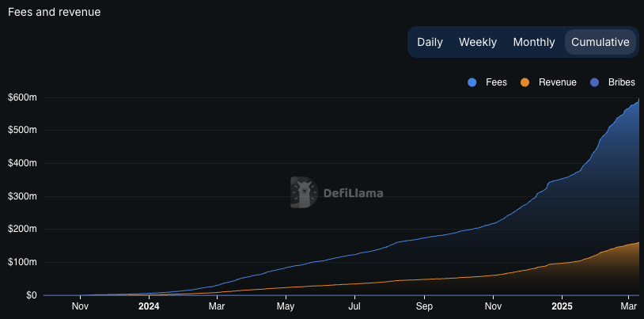Viewport: 644px width, 319px height.
Task: Click the $100m y-axis label
Action: [x=22, y=262]
